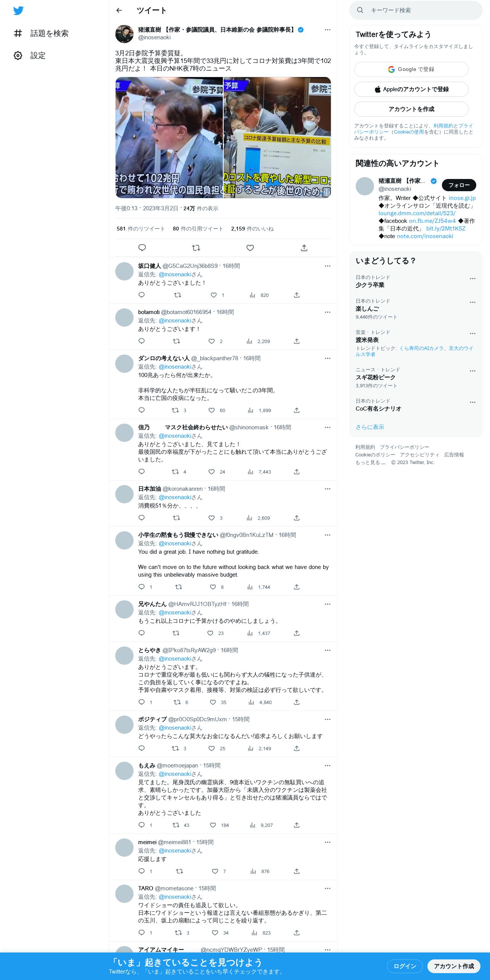This screenshot has height=980, width=490.
Task: Go back using the arrow icon
Action: 119,10
